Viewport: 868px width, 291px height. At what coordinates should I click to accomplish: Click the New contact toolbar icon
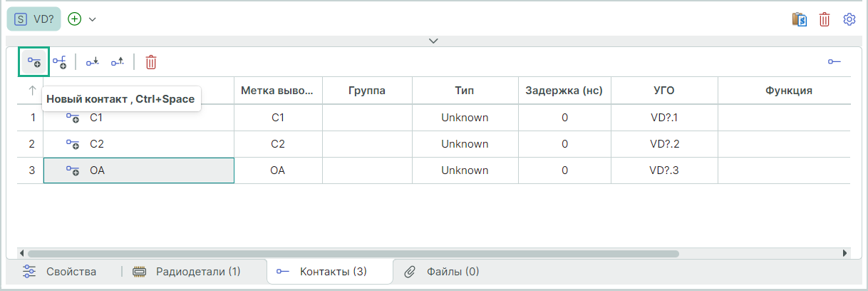click(x=33, y=62)
